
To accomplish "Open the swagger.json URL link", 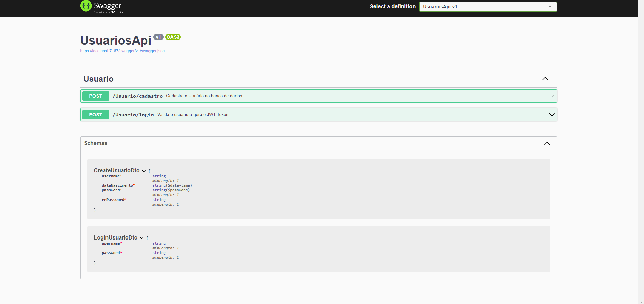I will click(x=122, y=51).
